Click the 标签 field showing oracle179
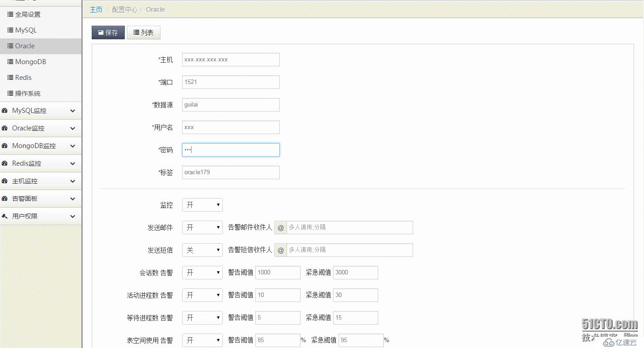644x348 pixels. pyautogui.click(x=231, y=172)
